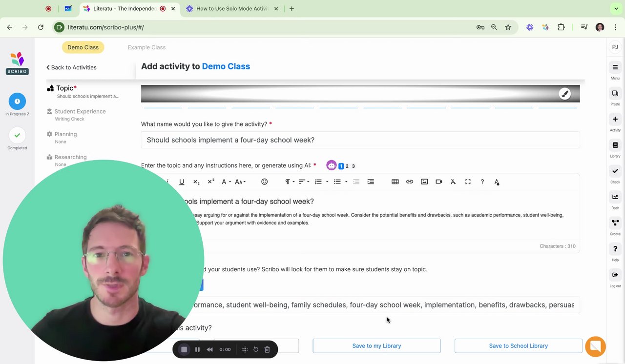Viewport: 625px width, 364px height.
Task: Open the In Progress clock icon
Action: click(17, 101)
